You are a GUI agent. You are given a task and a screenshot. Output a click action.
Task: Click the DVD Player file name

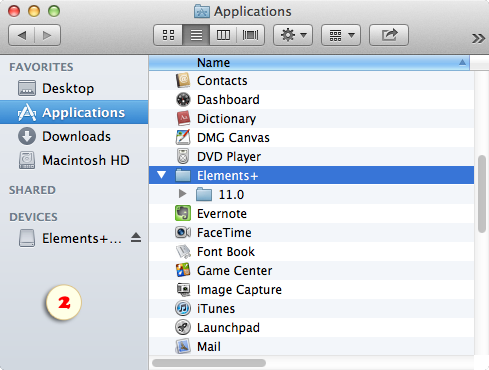tap(229, 157)
